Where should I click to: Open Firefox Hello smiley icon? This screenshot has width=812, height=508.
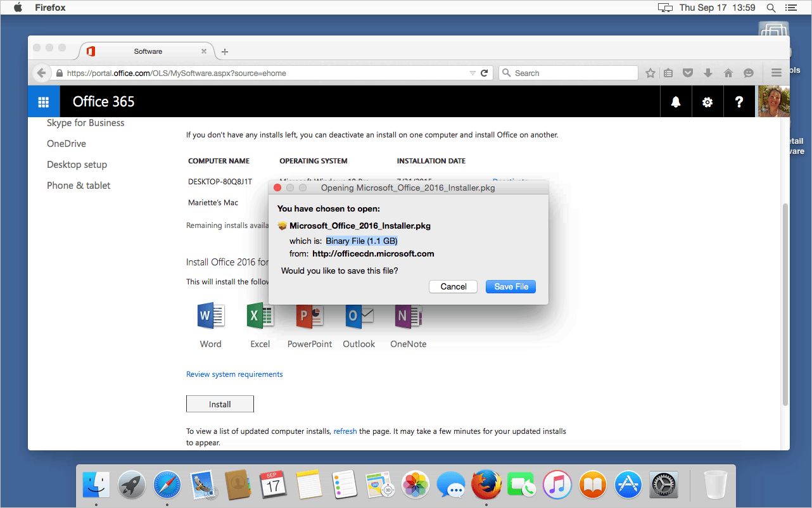click(x=749, y=73)
